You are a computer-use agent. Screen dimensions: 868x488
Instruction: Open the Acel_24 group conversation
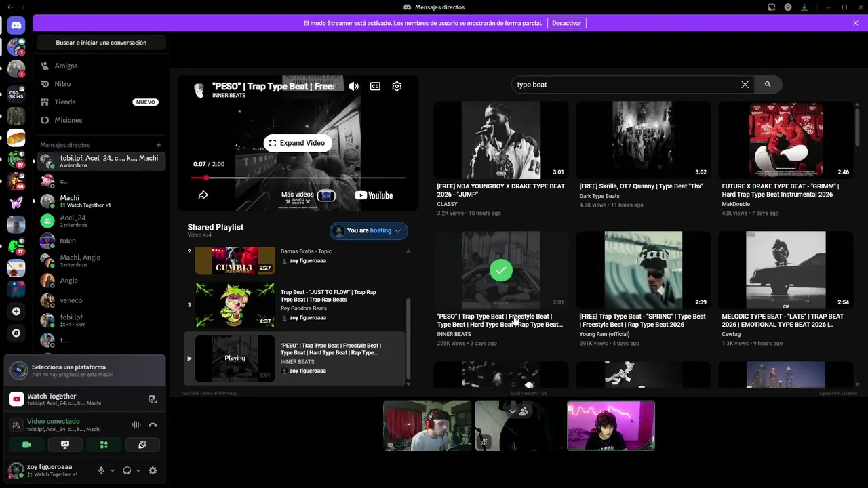[x=100, y=221]
